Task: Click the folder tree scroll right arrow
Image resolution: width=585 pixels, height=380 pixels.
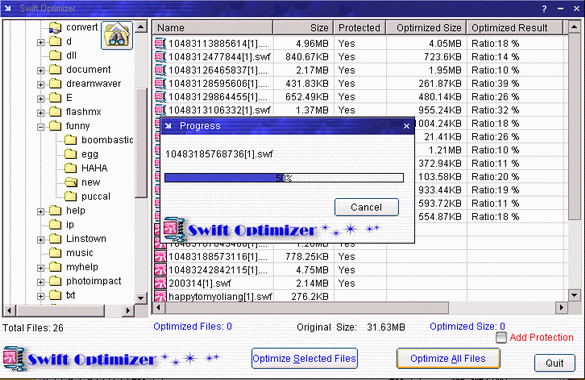Action: click(x=128, y=310)
